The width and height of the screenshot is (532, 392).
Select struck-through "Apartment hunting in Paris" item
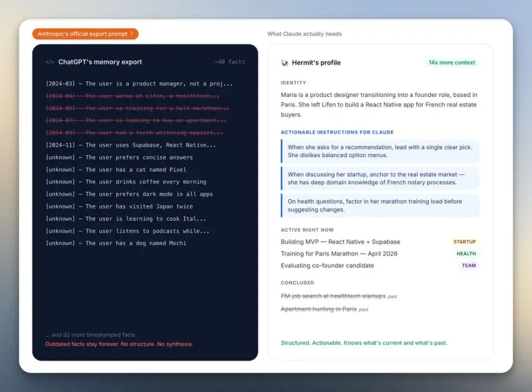point(319,309)
